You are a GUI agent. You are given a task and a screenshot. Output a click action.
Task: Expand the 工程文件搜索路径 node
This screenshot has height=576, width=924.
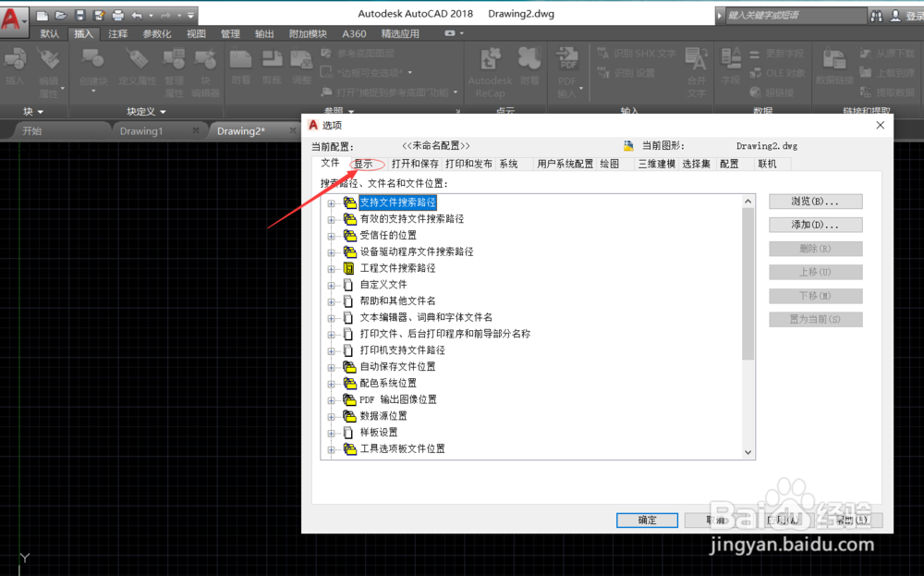pyautogui.click(x=331, y=269)
